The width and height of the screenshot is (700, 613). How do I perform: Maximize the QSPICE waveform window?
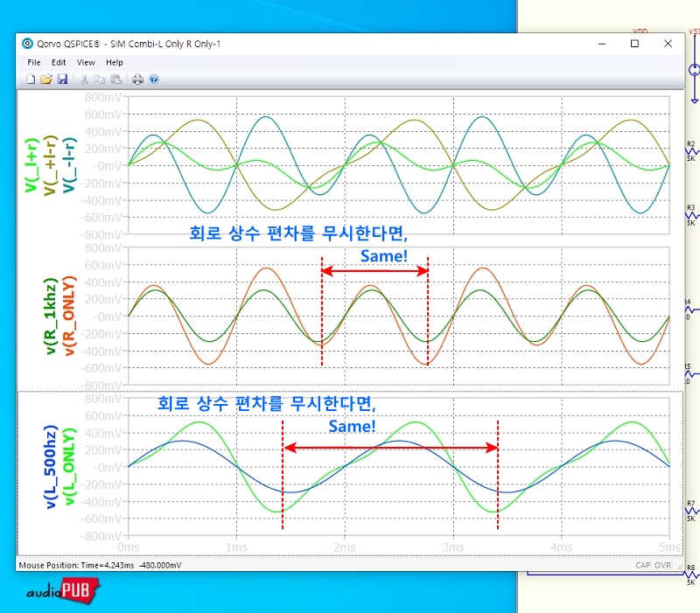pos(634,44)
